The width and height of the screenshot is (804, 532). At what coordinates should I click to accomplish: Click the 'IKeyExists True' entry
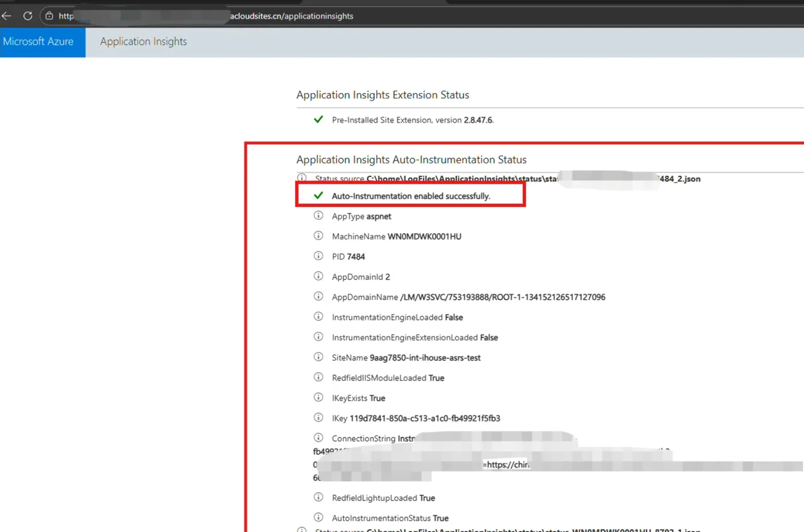click(x=358, y=398)
